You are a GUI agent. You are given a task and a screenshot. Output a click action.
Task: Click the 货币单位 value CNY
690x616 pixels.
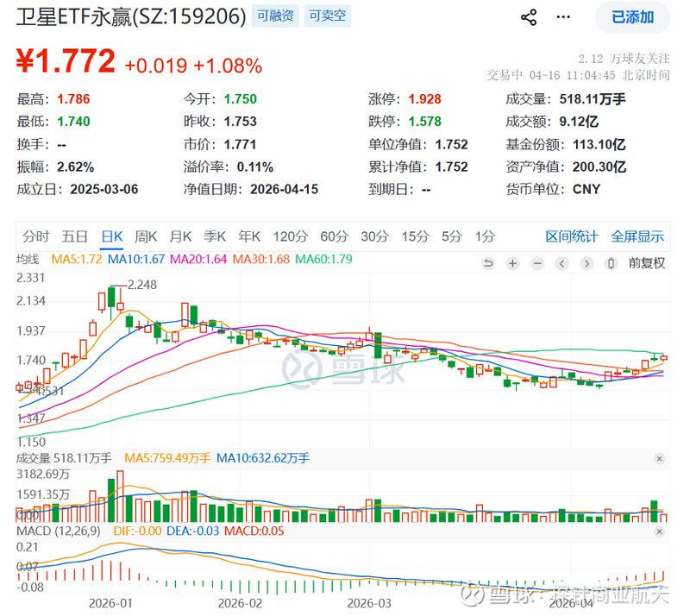[x=586, y=189]
